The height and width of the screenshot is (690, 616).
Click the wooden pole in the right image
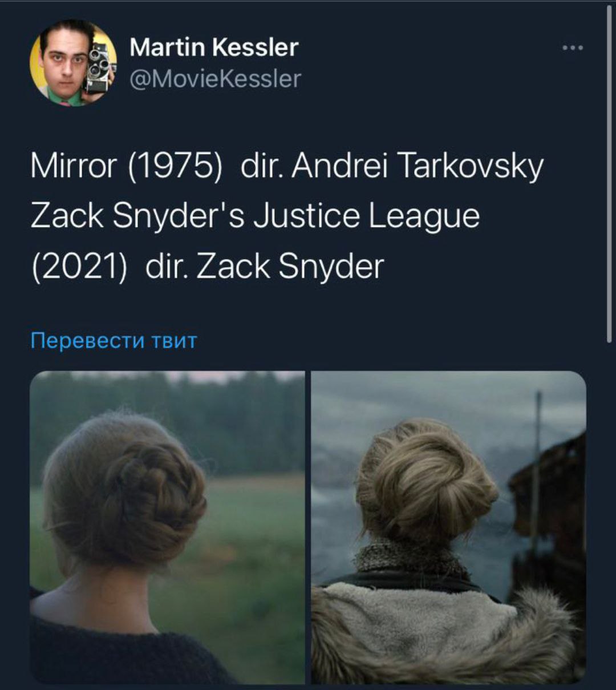(x=536, y=474)
